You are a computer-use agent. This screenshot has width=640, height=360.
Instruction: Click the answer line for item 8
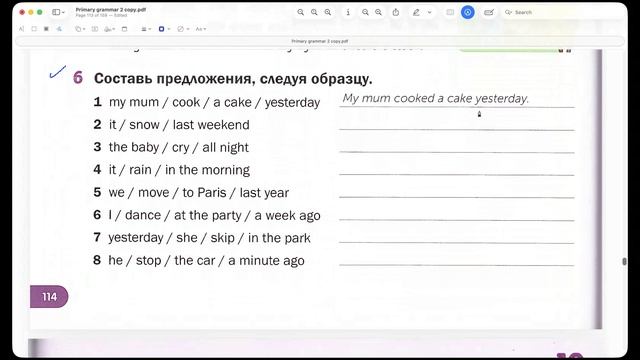456,259
